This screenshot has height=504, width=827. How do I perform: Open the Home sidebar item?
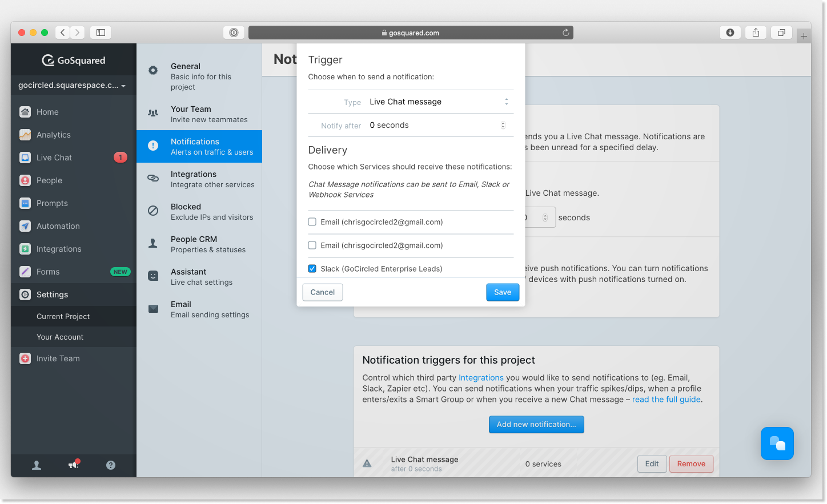pos(73,112)
